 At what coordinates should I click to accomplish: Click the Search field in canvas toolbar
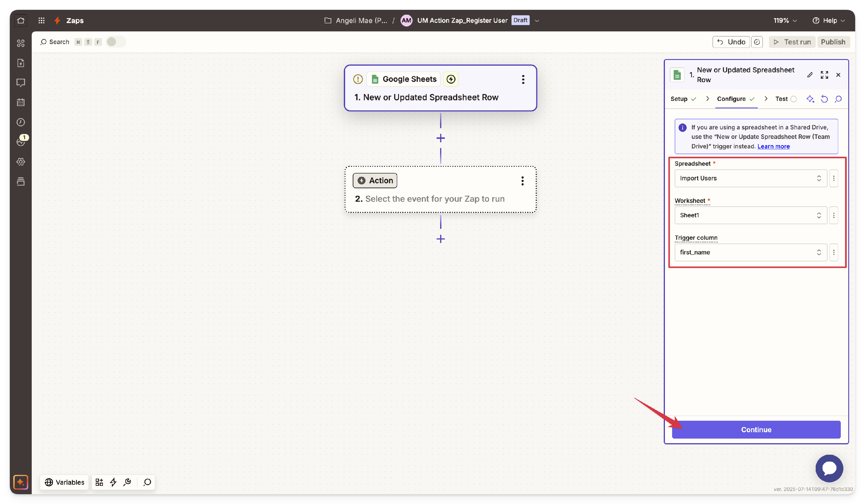[54, 42]
